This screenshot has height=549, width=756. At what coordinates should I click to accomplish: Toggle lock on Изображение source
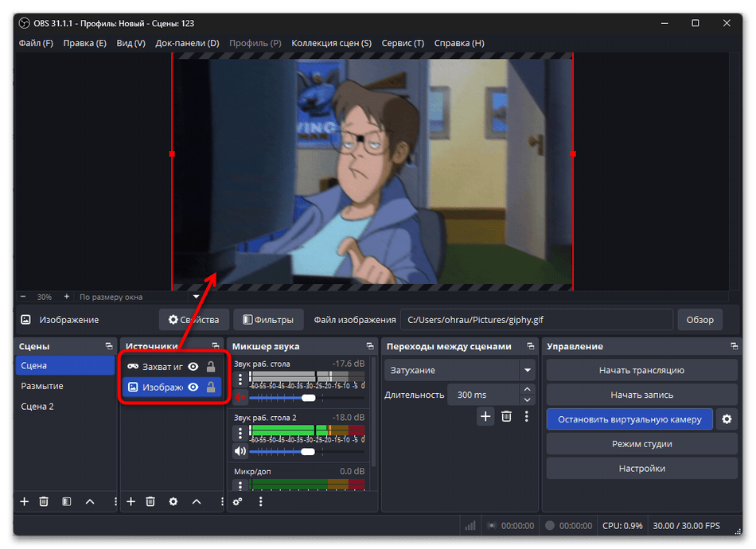click(211, 387)
